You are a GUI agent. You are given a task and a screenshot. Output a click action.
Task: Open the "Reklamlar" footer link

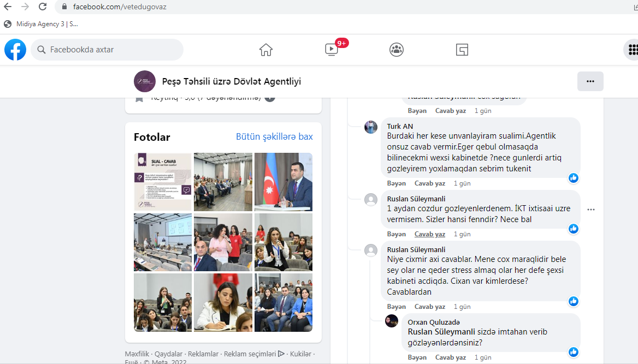point(203,354)
